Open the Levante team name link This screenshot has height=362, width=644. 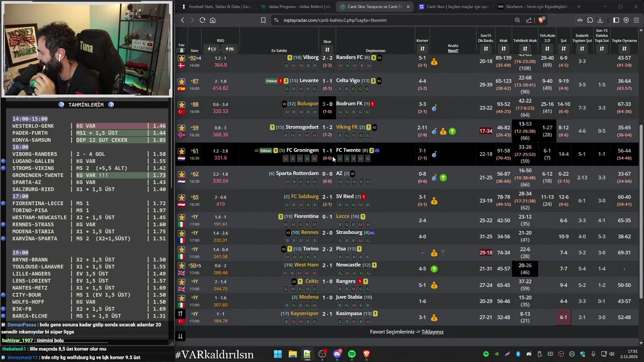coord(309,80)
